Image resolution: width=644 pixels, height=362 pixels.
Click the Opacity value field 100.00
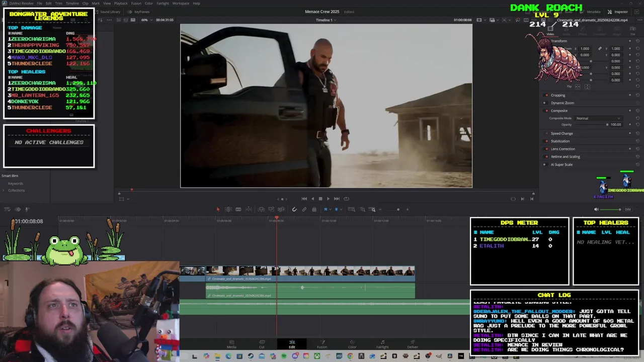[x=616, y=124]
